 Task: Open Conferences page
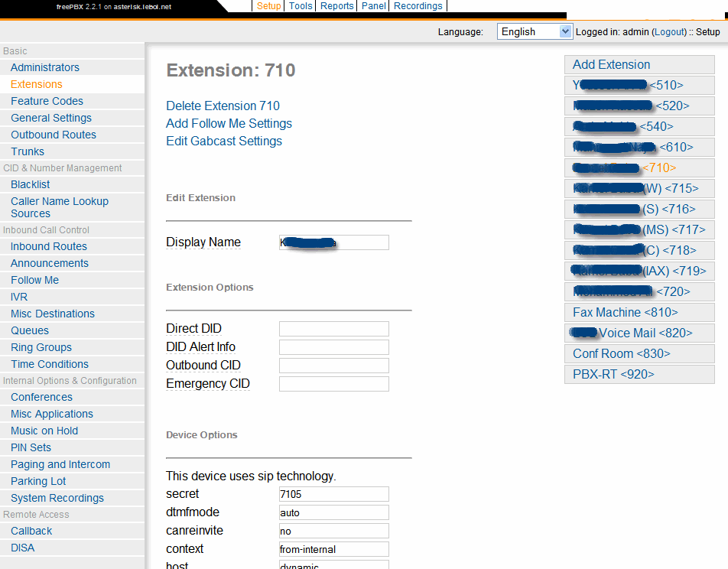42,397
